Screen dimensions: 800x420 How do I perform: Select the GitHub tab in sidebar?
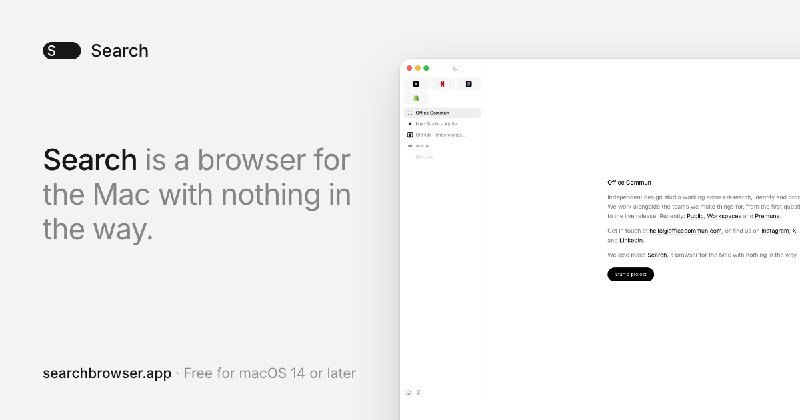[442, 135]
